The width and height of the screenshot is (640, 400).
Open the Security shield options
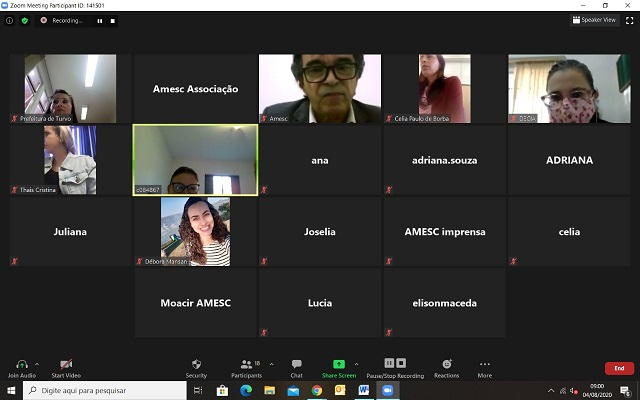click(x=196, y=365)
